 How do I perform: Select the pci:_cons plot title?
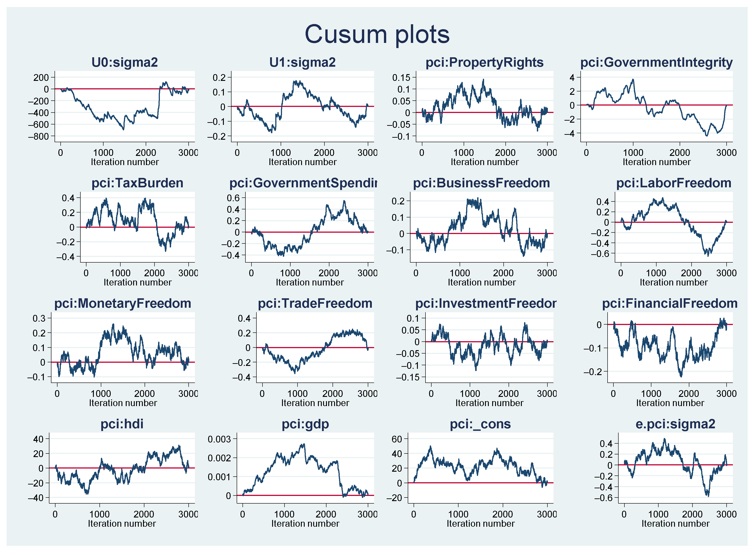pos(480,424)
